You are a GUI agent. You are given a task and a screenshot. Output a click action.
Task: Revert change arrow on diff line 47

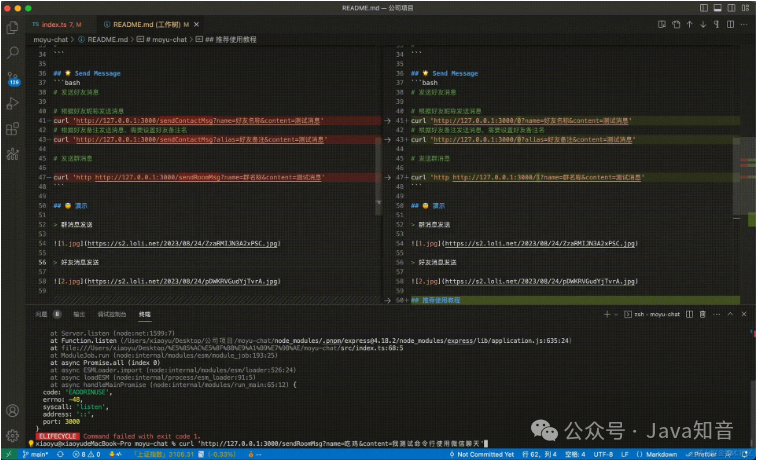pyautogui.click(x=387, y=178)
